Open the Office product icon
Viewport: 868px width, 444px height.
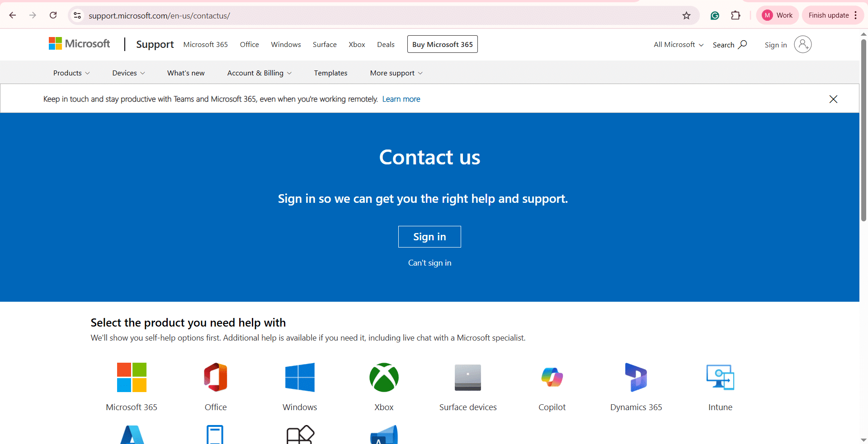point(216,378)
